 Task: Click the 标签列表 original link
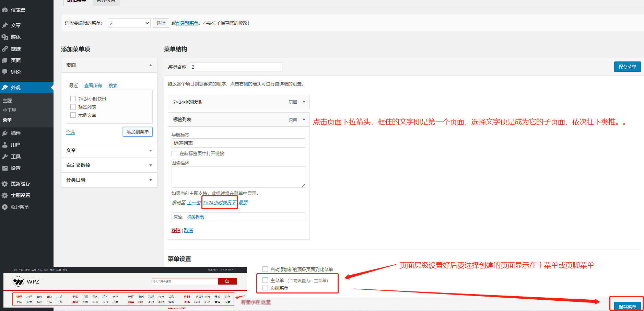tap(196, 217)
